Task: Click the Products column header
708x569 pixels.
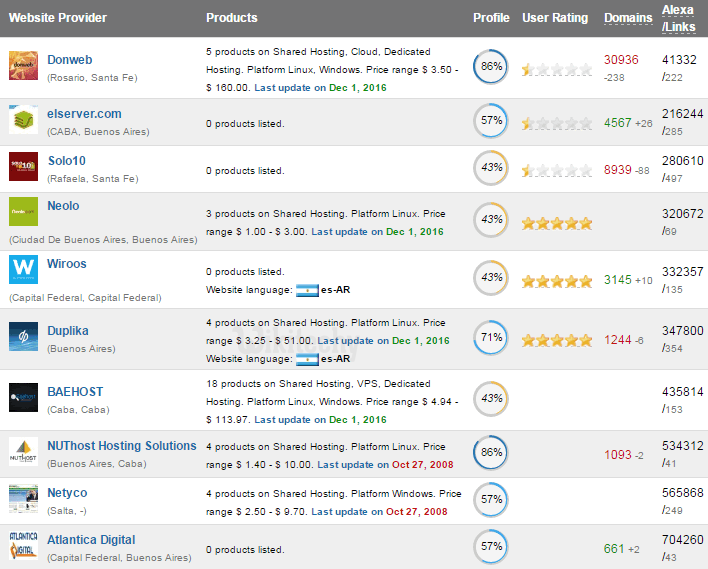Action: pos(232,18)
